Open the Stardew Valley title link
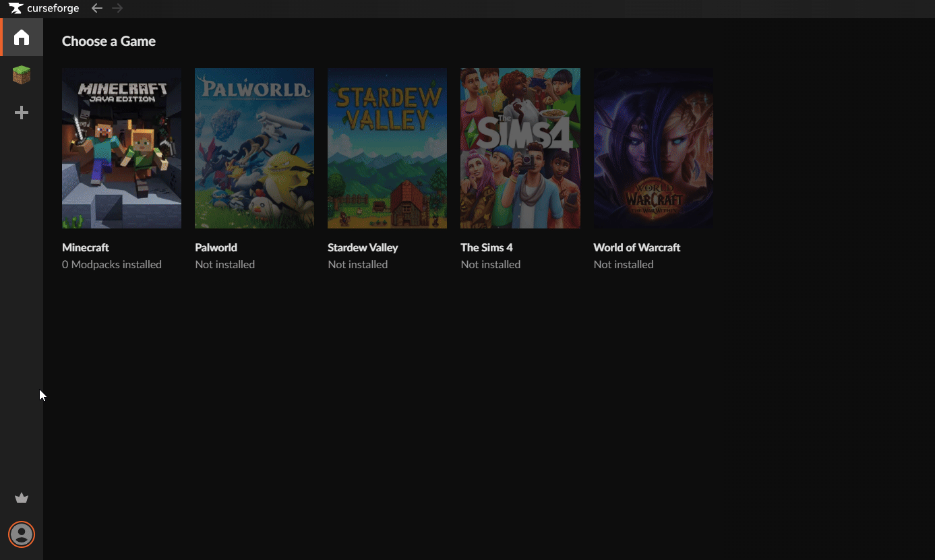935x560 pixels. click(363, 247)
